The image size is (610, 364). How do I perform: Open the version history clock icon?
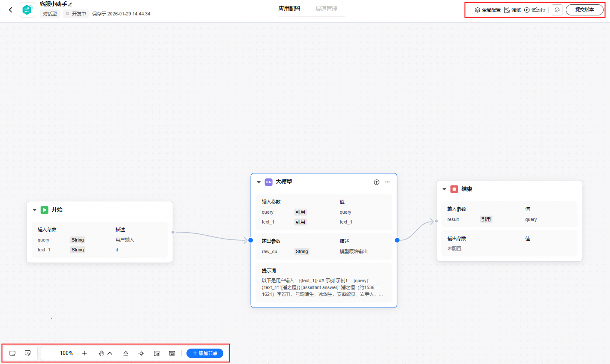(x=557, y=10)
